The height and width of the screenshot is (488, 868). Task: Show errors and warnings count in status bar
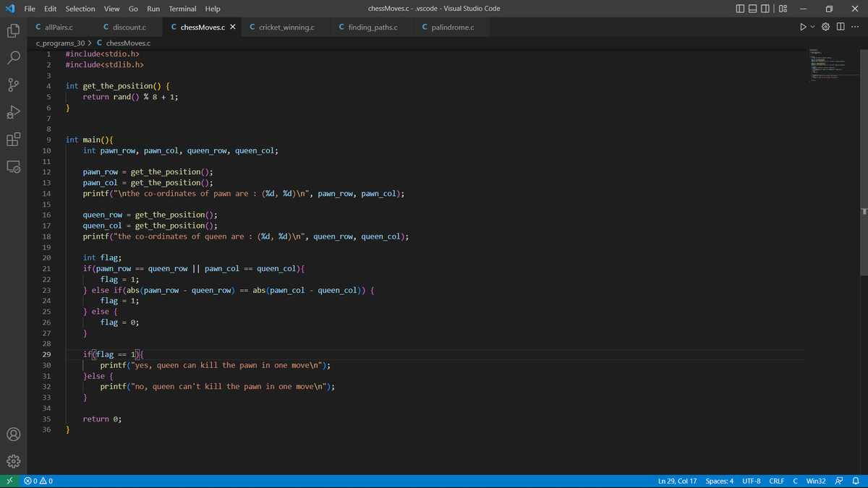click(x=38, y=481)
